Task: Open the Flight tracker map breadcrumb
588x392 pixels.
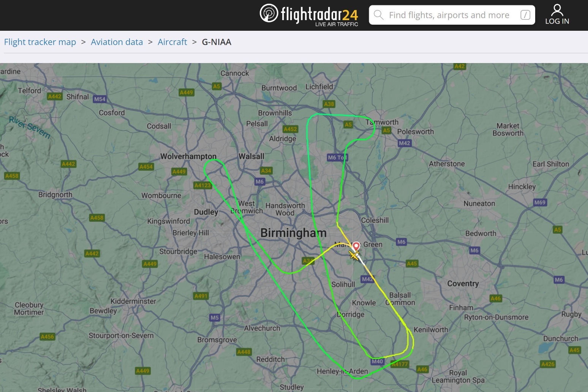Action: click(x=40, y=42)
